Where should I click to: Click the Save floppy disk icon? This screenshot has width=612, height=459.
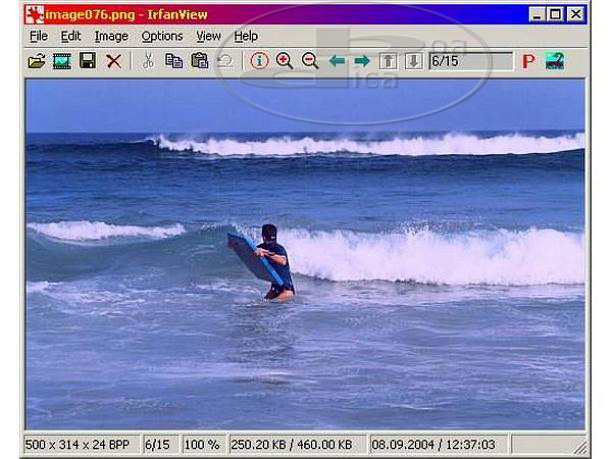pyautogui.click(x=88, y=61)
